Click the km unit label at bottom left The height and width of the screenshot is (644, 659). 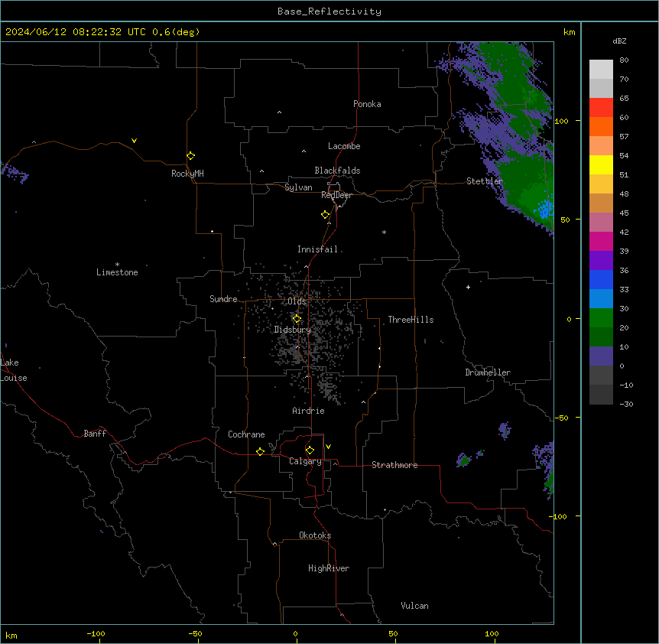click(11, 636)
